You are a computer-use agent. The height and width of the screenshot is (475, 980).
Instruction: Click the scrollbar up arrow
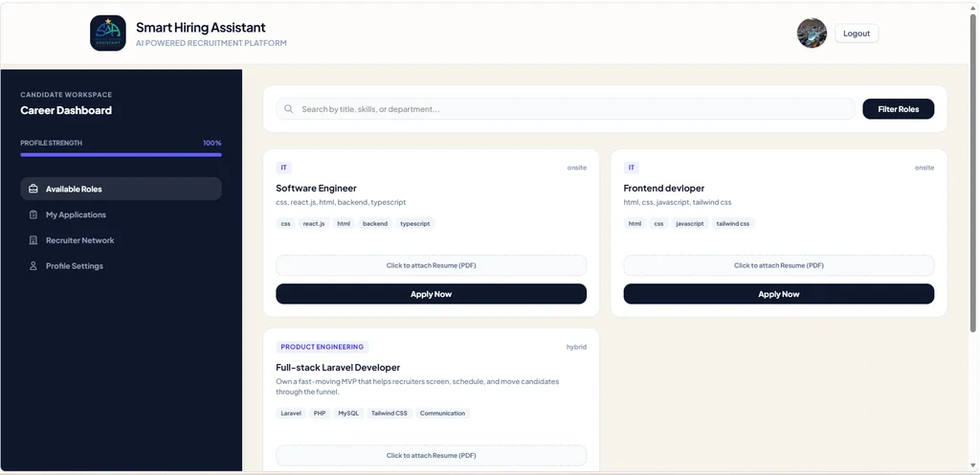972,8
